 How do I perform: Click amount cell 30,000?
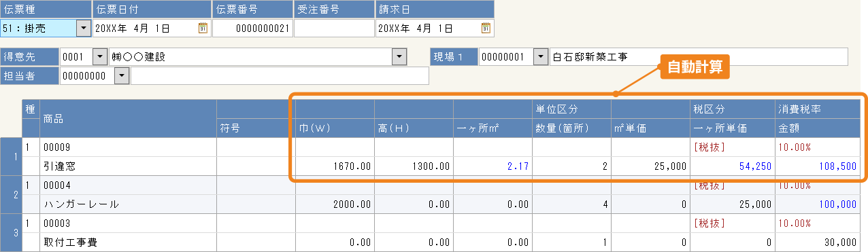[818, 242]
